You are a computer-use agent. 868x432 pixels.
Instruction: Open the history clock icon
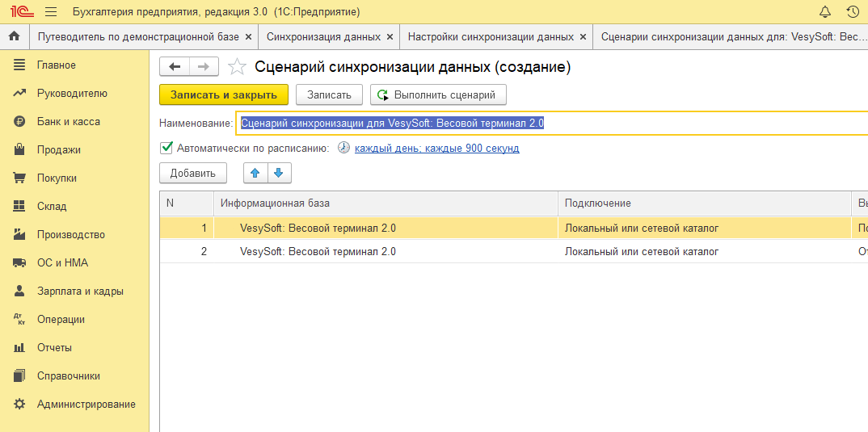coord(852,12)
